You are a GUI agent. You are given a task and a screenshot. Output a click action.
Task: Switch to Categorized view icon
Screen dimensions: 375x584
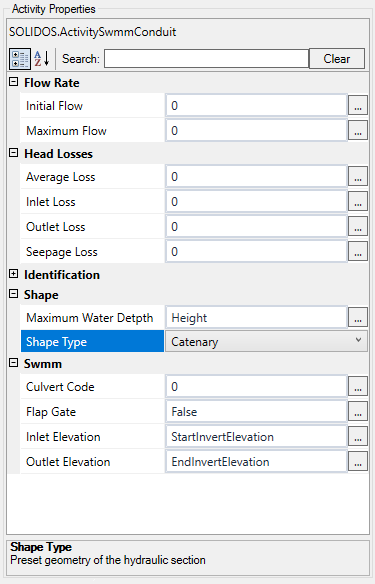tap(19, 59)
